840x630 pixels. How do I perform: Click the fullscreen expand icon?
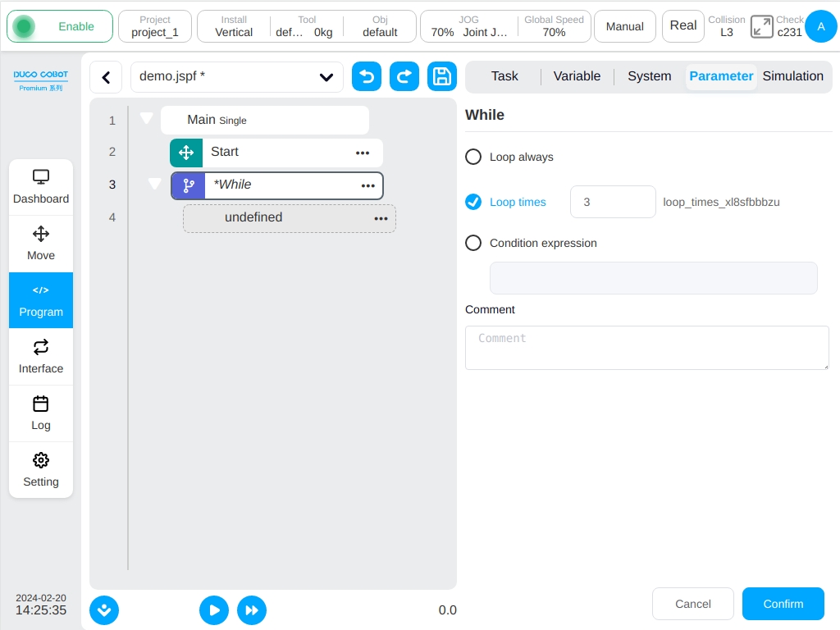pyautogui.click(x=761, y=26)
